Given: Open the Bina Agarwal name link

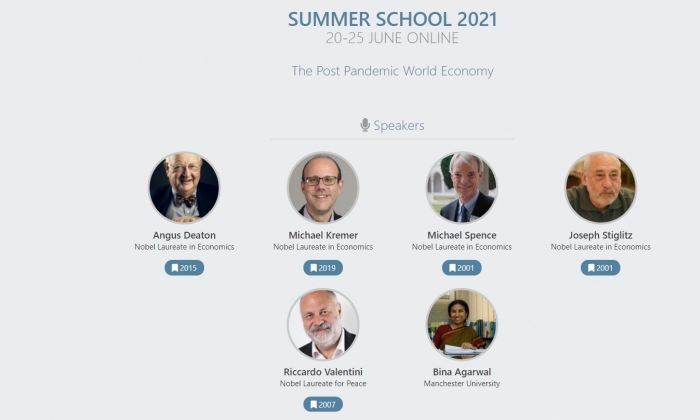Looking at the screenshot, I should pyautogui.click(x=462, y=372).
